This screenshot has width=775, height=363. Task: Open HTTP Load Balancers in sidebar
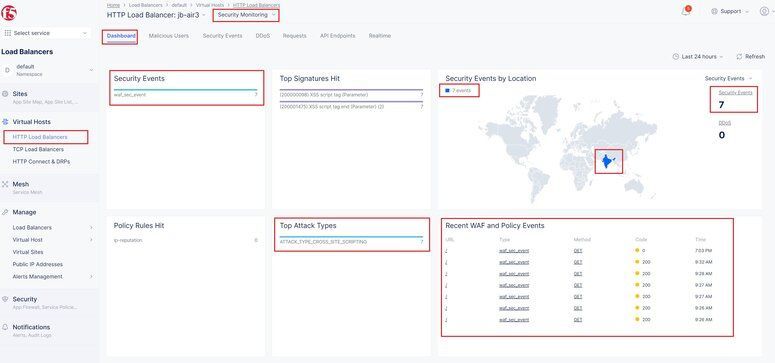[x=40, y=137]
